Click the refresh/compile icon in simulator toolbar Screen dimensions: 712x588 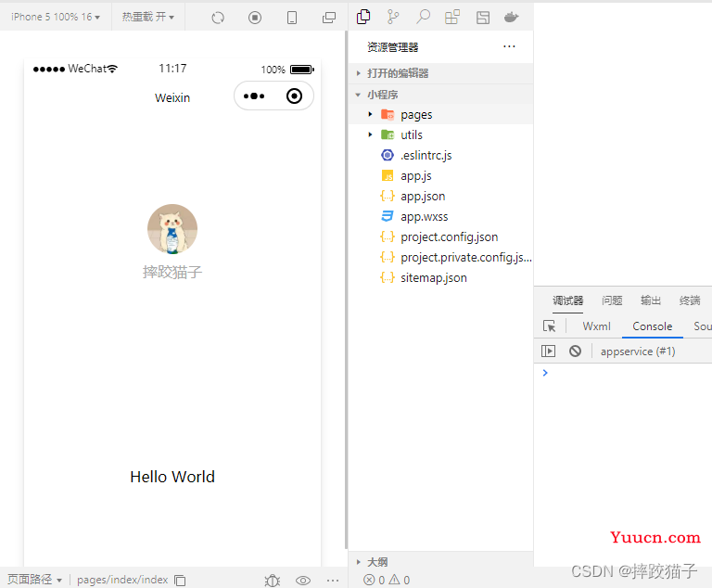[218, 18]
